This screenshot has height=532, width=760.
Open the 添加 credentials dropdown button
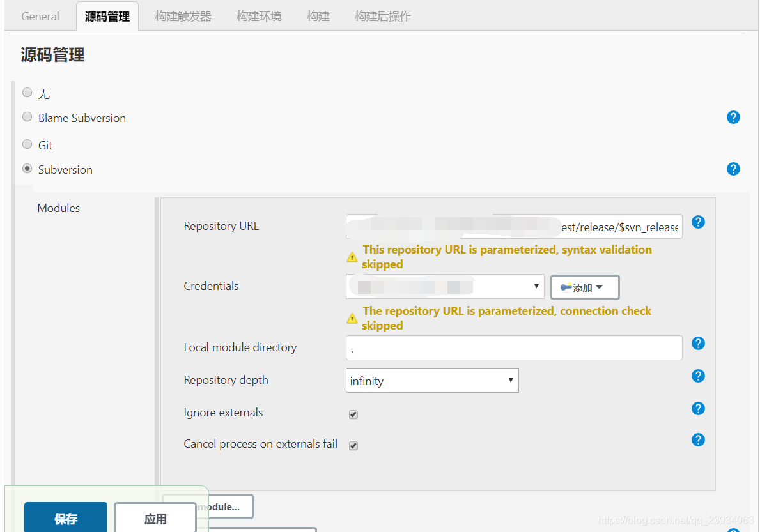pos(584,287)
